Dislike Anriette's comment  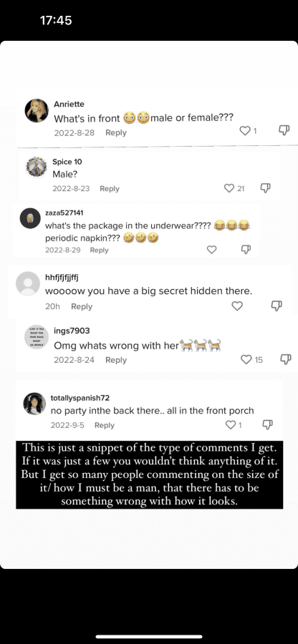(x=284, y=131)
